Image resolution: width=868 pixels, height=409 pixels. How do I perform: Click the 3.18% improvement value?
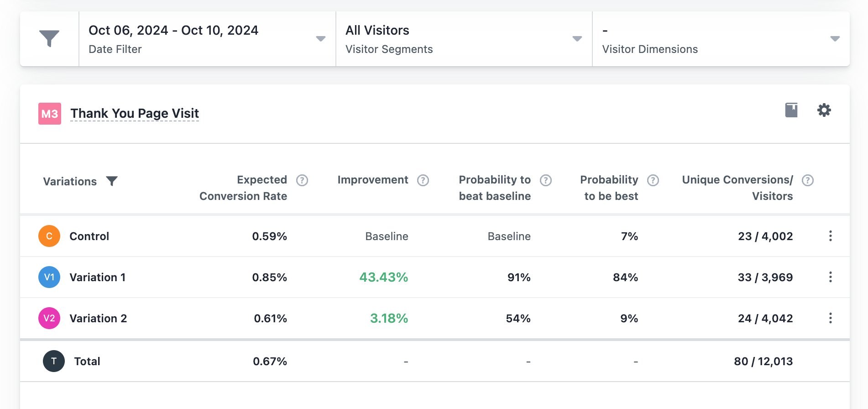pos(389,318)
